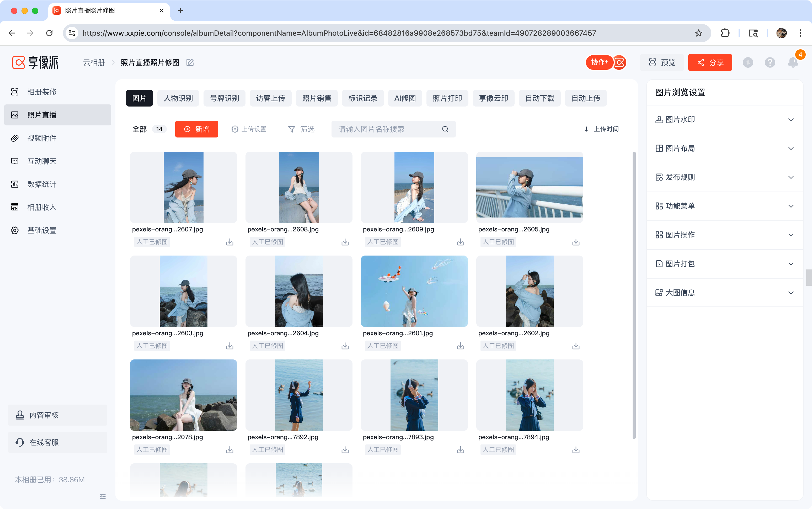Viewport: 812px width, 509px height.
Task: Open the 相册装修 sidebar item
Action: pyautogui.click(x=57, y=92)
